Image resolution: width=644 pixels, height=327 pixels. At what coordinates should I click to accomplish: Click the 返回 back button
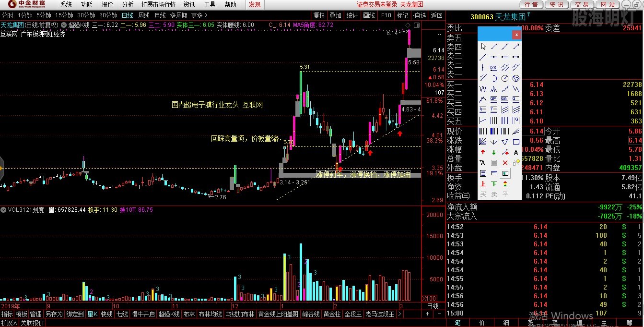coord(436,15)
